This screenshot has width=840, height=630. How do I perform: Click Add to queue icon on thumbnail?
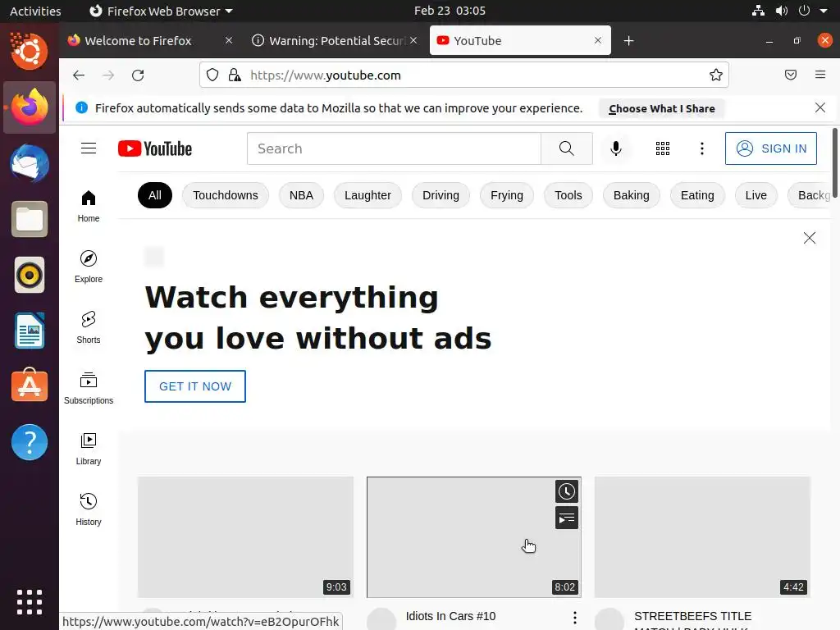tap(566, 518)
